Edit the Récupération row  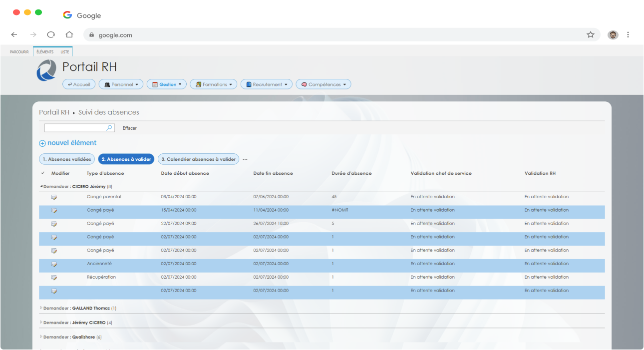click(54, 277)
